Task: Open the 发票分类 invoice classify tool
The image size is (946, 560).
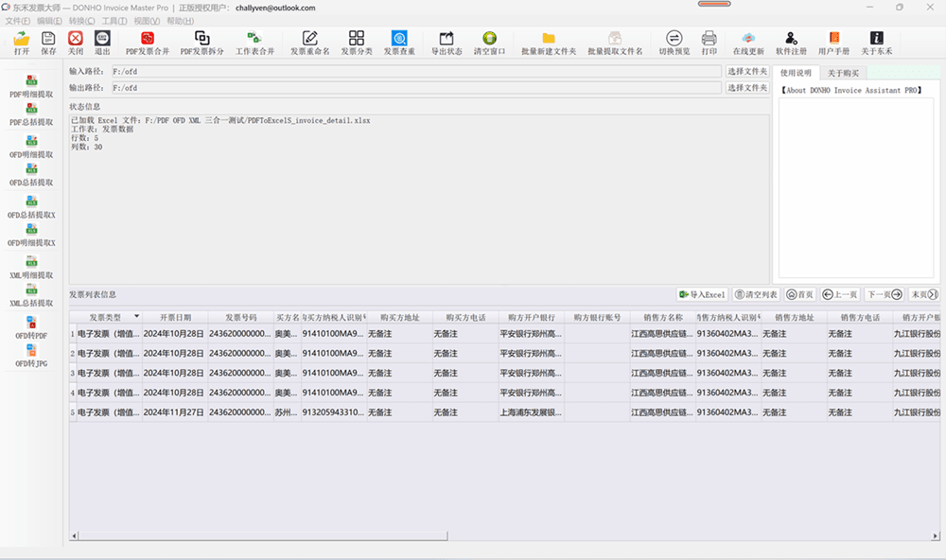Action: [357, 43]
